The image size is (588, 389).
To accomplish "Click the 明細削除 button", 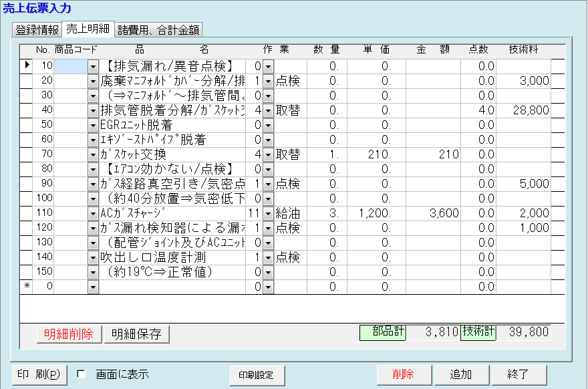I will tap(69, 334).
